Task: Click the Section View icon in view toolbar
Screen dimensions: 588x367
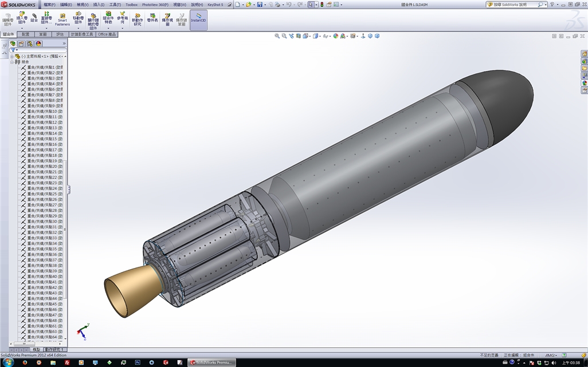Action: 298,36
